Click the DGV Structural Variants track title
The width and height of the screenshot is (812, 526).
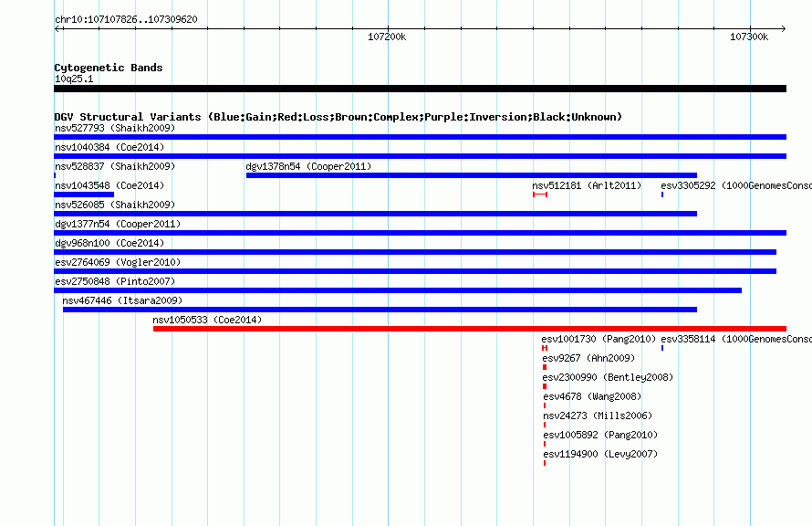click(x=338, y=117)
